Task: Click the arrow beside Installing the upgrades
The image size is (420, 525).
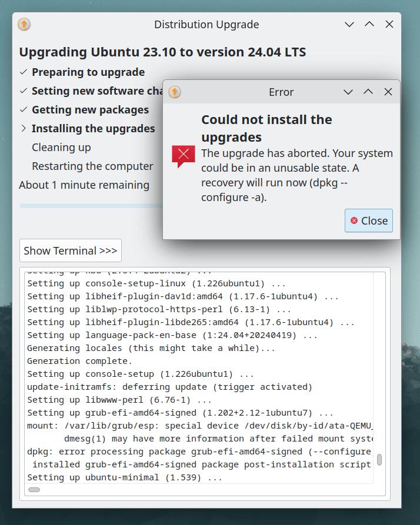Action: [24, 129]
